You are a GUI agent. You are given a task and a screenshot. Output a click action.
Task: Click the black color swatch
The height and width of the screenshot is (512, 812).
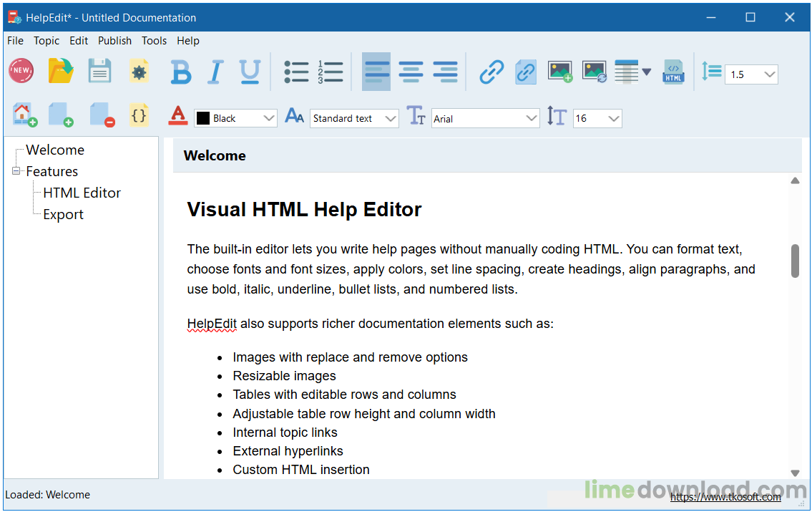pyautogui.click(x=203, y=118)
